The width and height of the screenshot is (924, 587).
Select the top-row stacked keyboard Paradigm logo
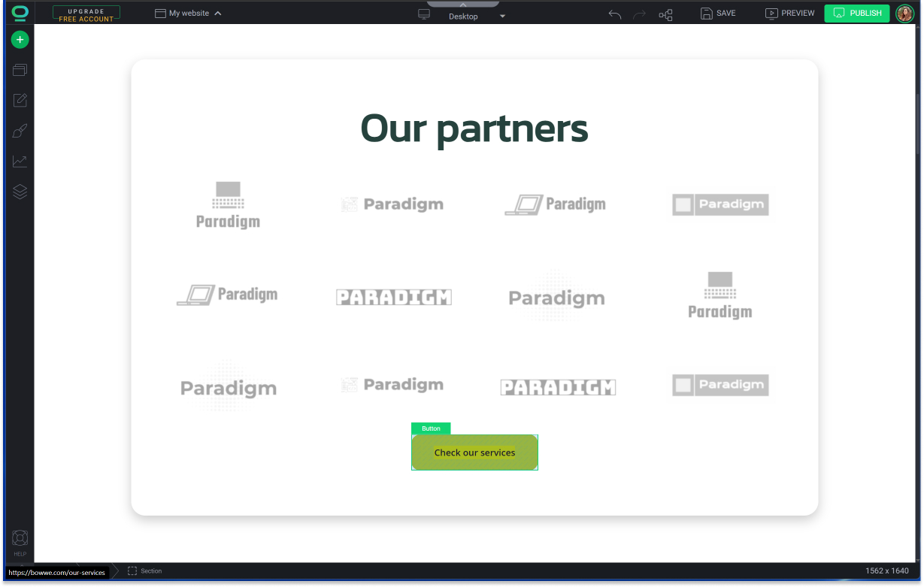point(228,204)
